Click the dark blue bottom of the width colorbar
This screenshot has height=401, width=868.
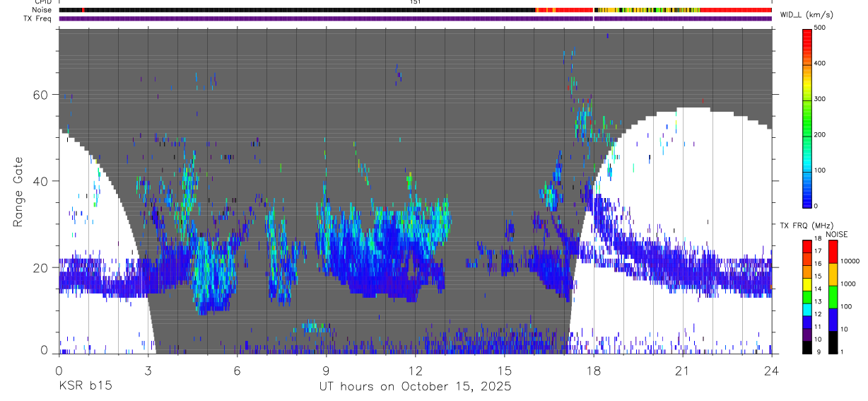(x=807, y=198)
